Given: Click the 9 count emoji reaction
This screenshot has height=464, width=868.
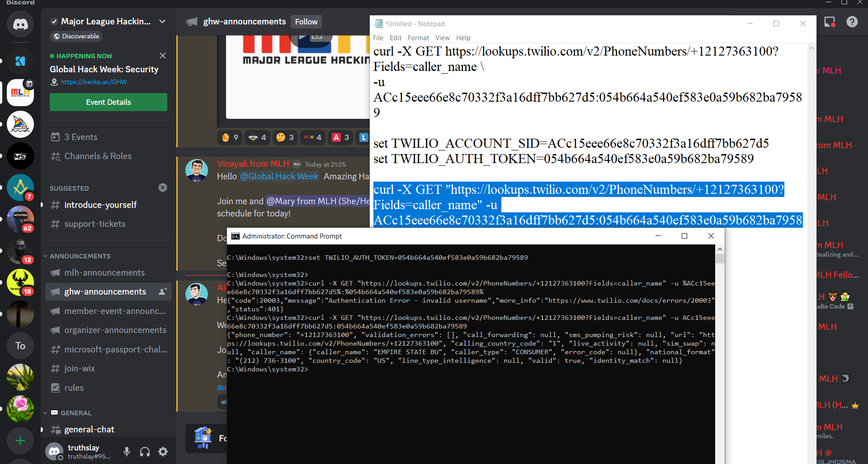Looking at the screenshot, I should (x=230, y=137).
